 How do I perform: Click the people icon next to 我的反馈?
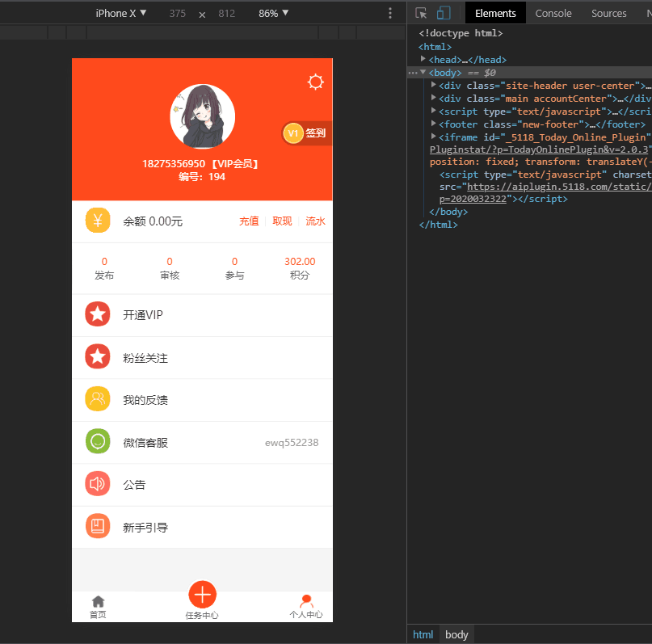(98, 398)
